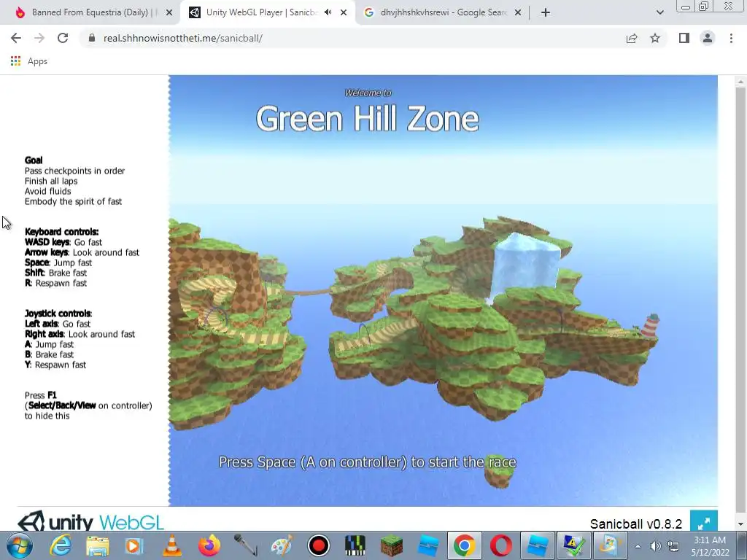Open VLC media player from taskbar
Screen dimensions: 747x560
coord(172,545)
